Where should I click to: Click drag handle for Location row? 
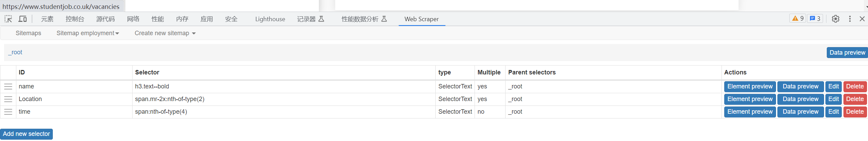pos(8,99)
